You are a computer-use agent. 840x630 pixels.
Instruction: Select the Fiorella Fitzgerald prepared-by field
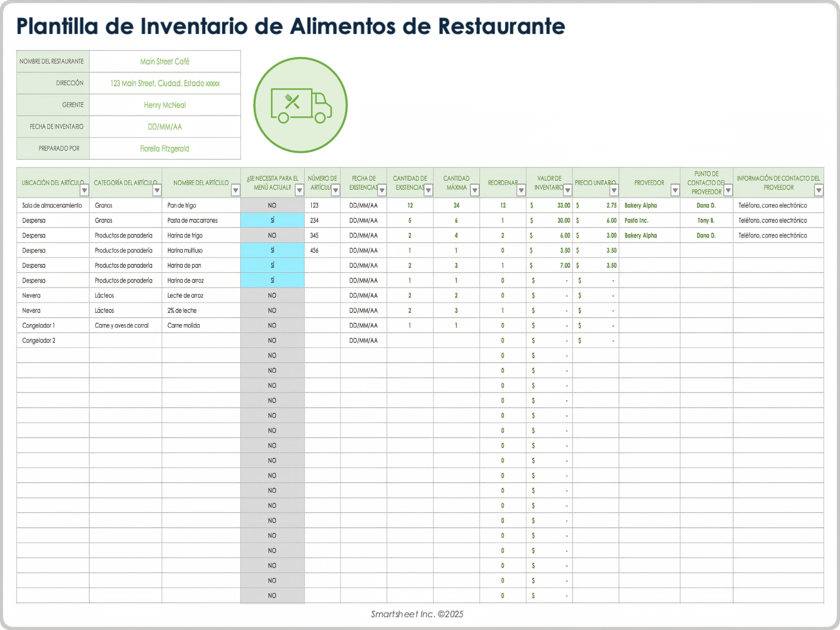165,149
